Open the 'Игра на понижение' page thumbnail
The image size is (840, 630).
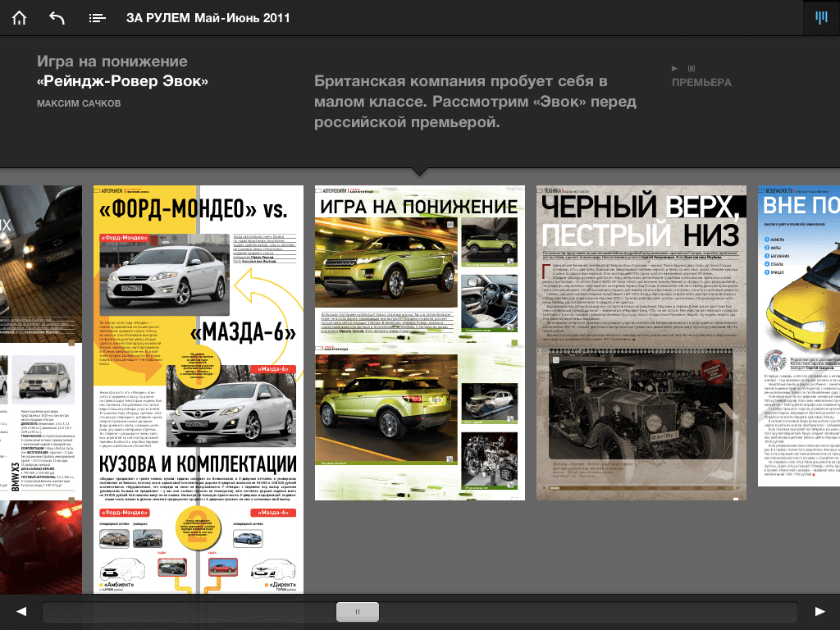click(x=419, y=343)
